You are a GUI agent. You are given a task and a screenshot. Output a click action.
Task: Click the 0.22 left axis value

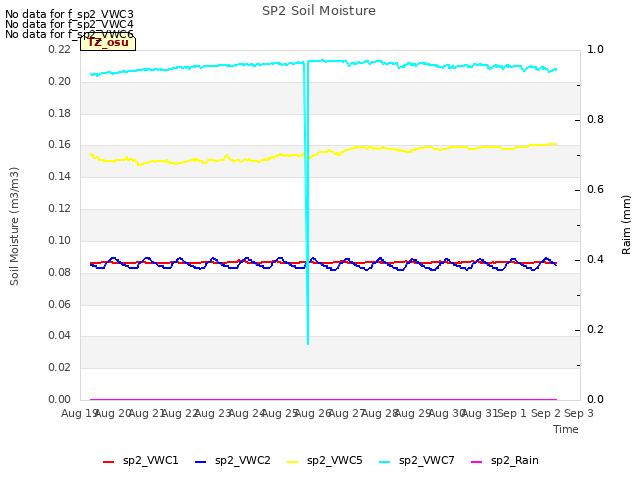pyautogui.click(x=60, y=49)
